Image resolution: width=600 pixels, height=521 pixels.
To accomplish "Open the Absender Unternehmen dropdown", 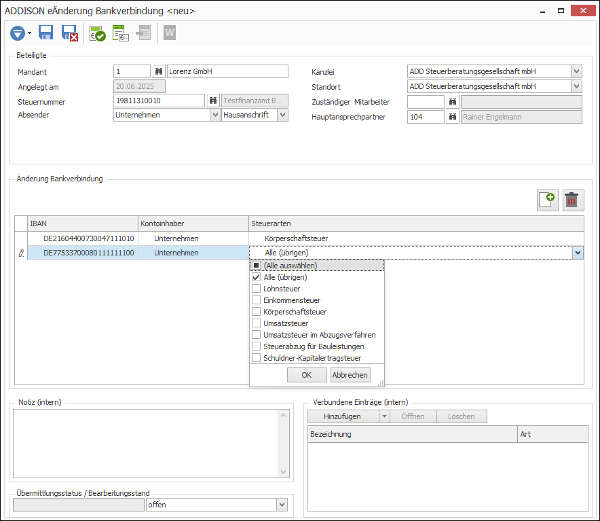I will [x=215, y=115].
